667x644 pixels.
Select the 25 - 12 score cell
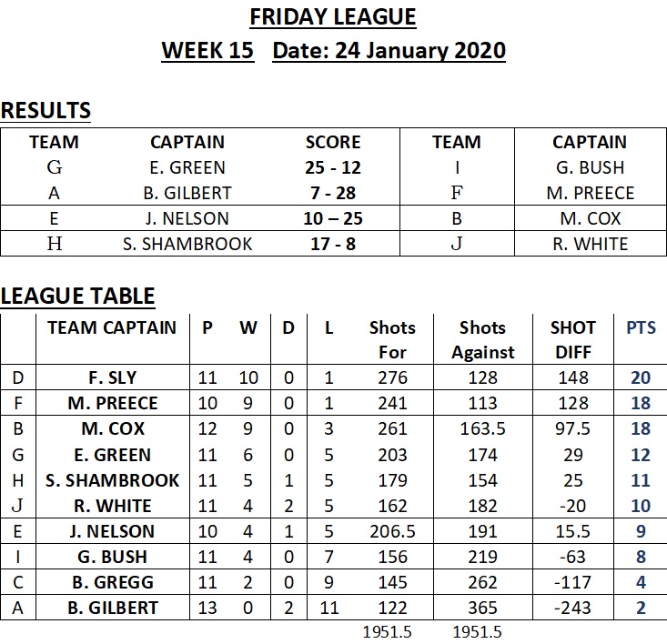pyautogui.click(x=333, y=167)
